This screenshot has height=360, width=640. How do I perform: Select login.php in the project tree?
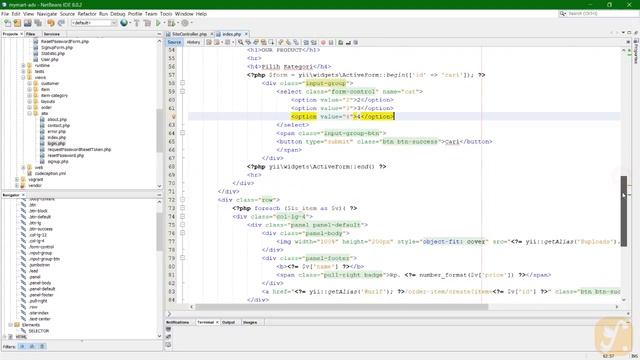click(x=56, y=144)
